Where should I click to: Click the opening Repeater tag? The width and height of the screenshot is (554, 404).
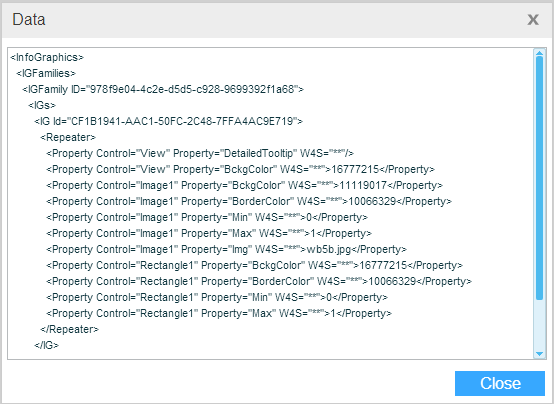click(x=68, y=137)
